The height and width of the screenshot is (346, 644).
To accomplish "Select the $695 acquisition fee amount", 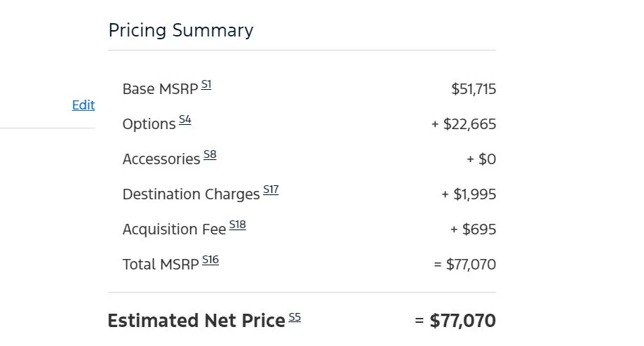I will pos(479,229).
